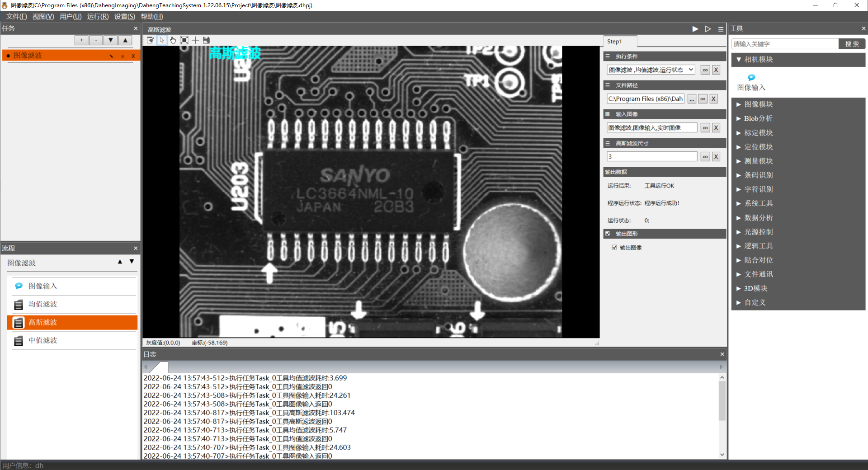Collapse the 相机模块 category
The image size is (868, 470).
798,60
